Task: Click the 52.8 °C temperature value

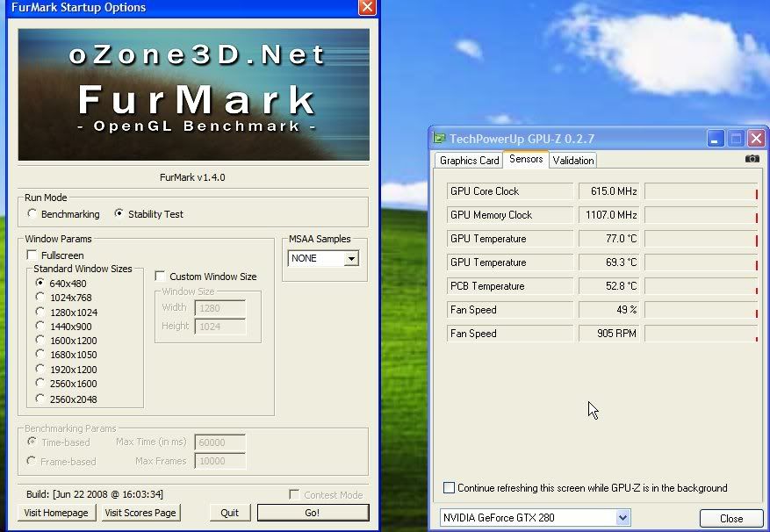Action: [609, 286]
